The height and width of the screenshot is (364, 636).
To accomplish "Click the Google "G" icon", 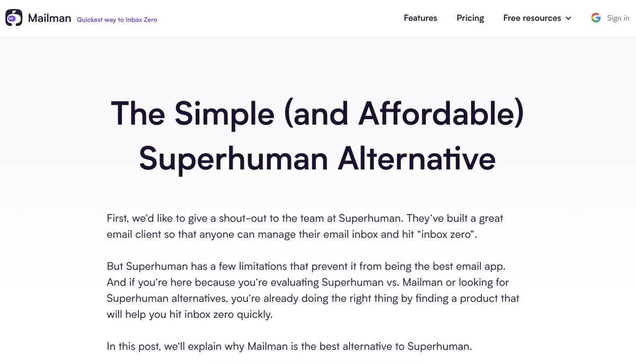I will pyautogui.click(x=596, y=18).
